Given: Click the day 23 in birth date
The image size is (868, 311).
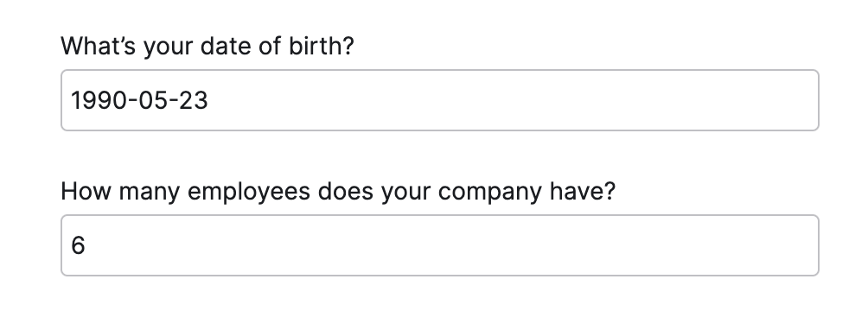Looking at the screenshot, I should (194, 101).
